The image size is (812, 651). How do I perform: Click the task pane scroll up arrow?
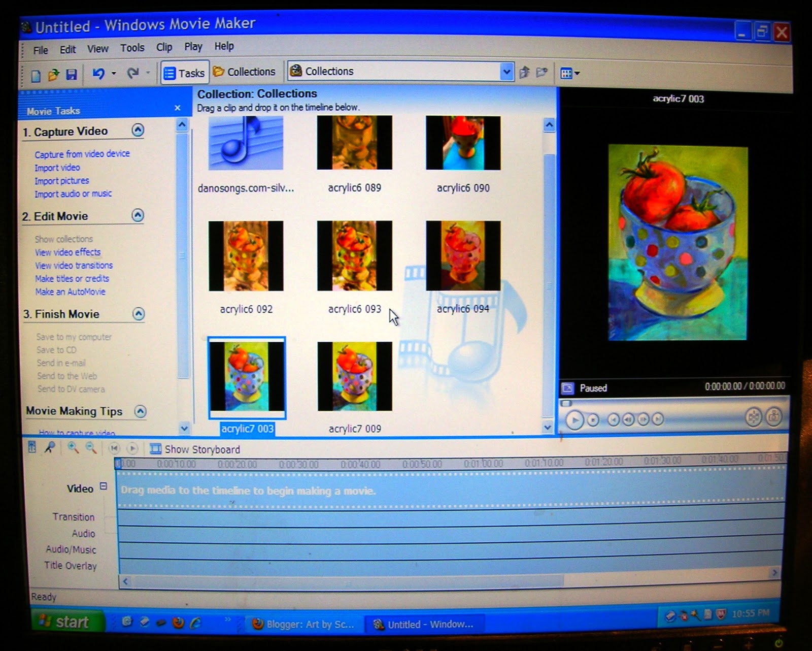click(x=183, y=124)
